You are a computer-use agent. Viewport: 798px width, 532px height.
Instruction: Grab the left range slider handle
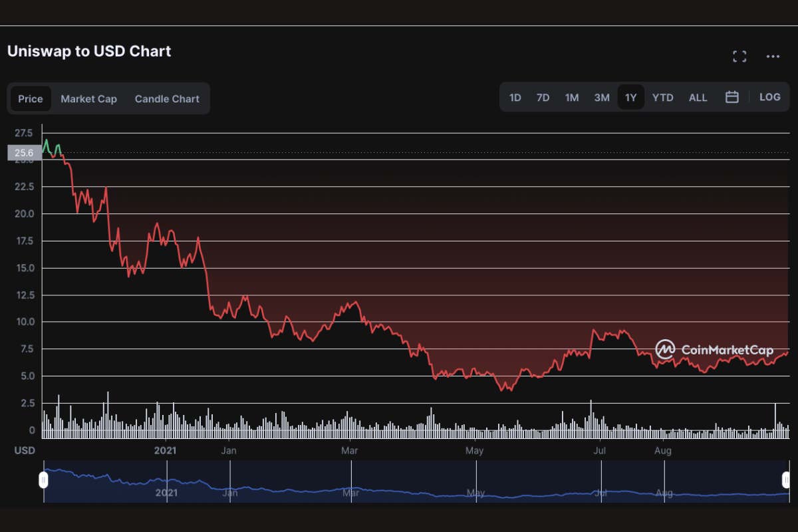(x=43, y=479)
